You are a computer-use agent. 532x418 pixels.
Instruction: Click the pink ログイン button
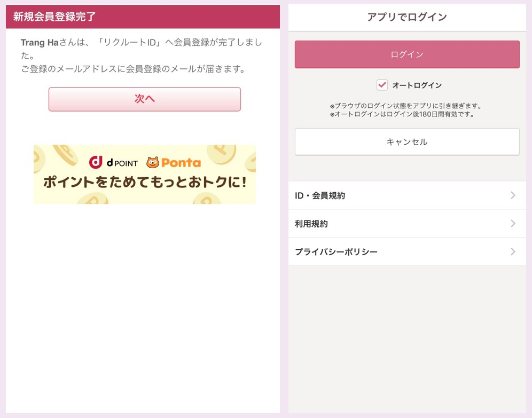tap(407, 54)
